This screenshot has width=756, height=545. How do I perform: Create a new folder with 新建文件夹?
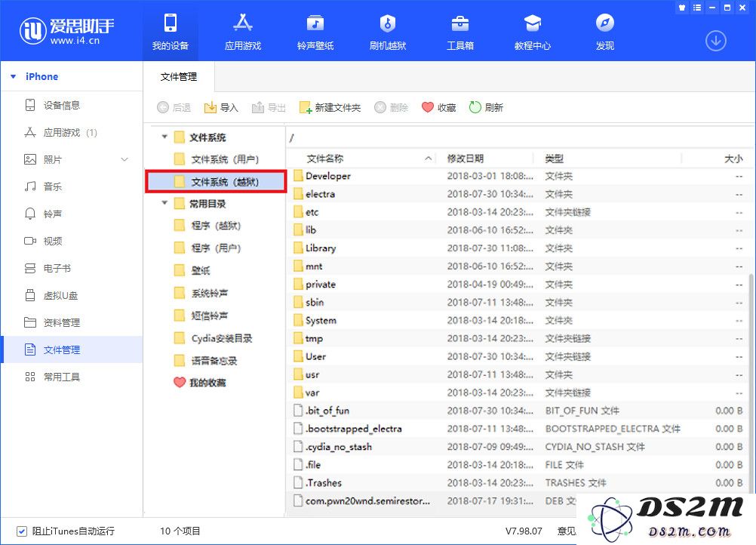tap(330, 107)
